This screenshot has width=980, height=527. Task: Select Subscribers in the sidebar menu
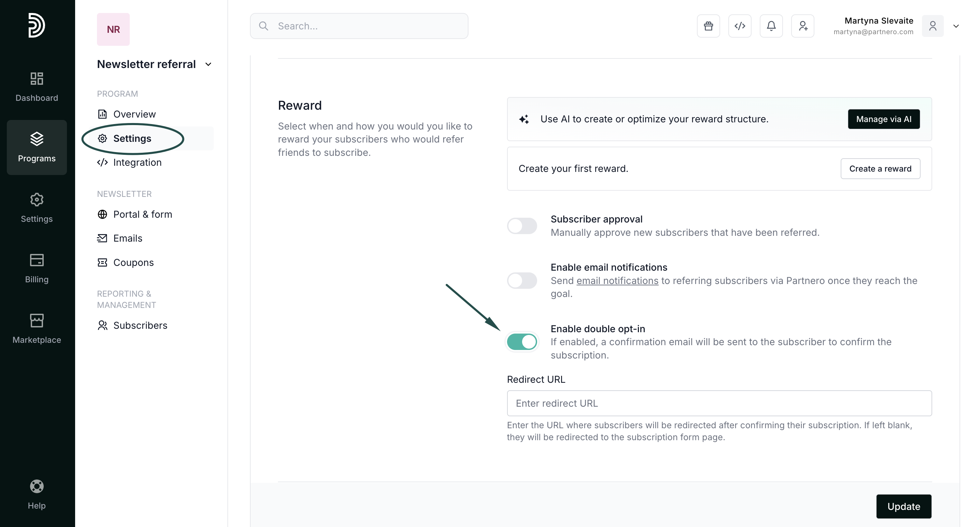pyautogui.click(x=140, y=326)
